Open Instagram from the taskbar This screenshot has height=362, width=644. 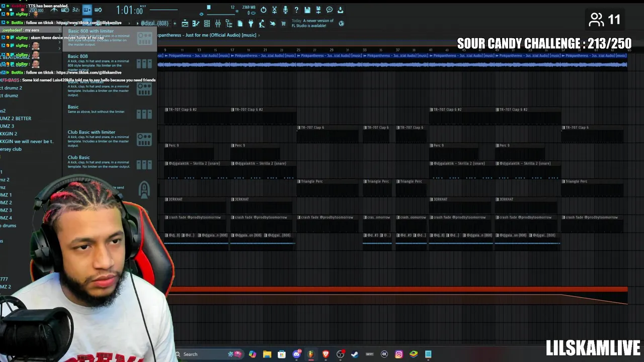(399, 354)
